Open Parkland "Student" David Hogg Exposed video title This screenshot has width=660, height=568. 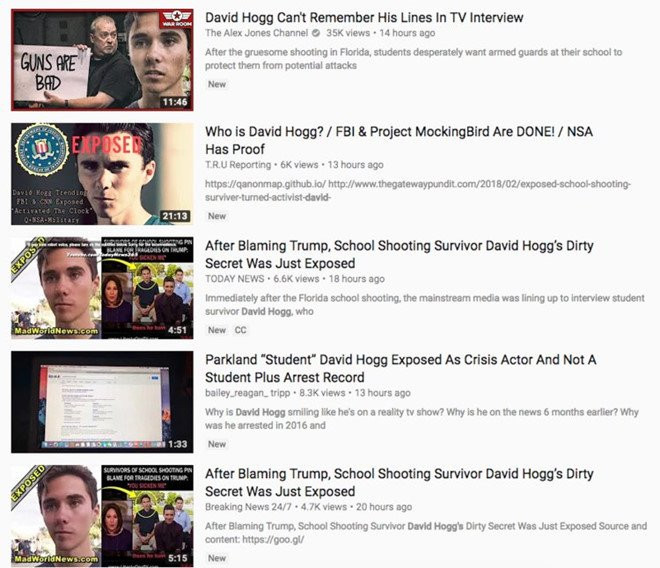(401, 368)
